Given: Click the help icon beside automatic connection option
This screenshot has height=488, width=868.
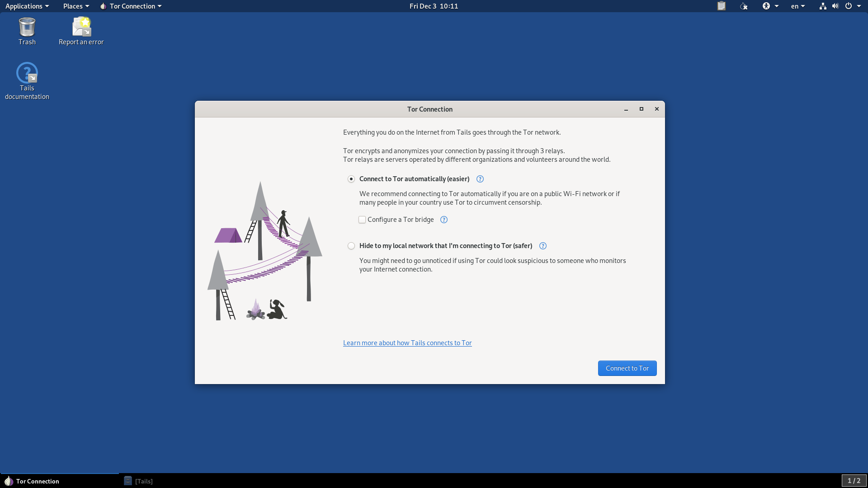Looking at the screenshot, I should (x=480, y=179).
